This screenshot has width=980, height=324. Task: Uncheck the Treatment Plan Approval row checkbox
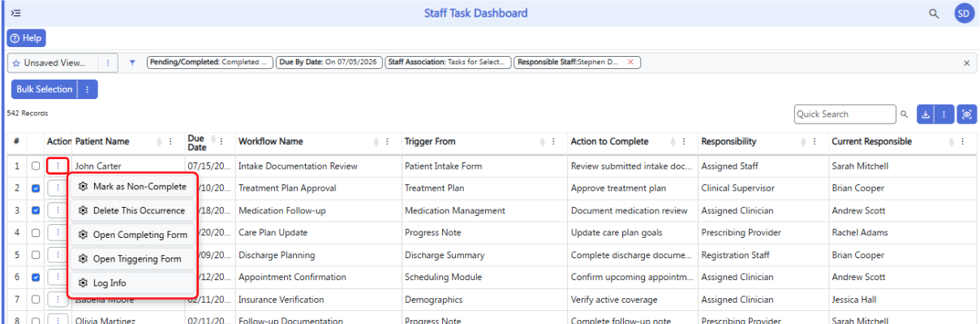(x=35, y=188)
